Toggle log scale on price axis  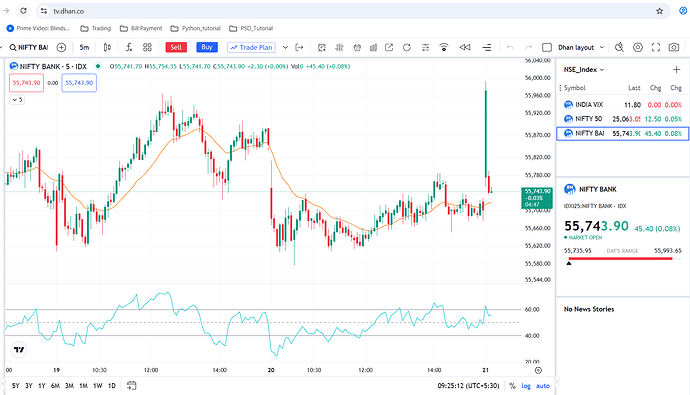click(x=526, y=386)
